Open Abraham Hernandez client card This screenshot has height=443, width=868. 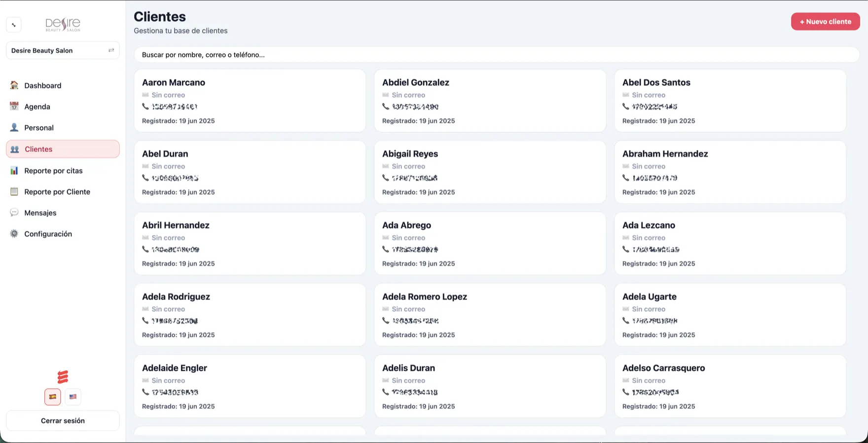(x=730, y=172)
